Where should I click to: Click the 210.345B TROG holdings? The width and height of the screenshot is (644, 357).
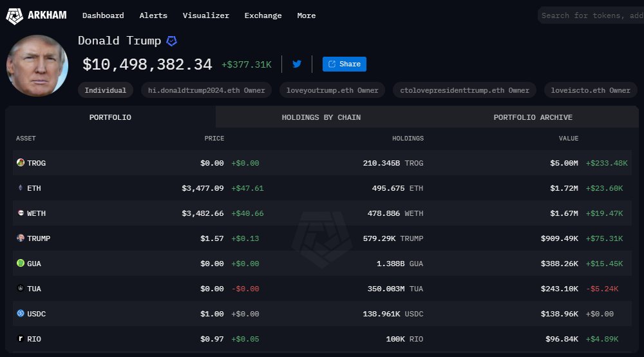pyautogui.click(x=393, y=163)
